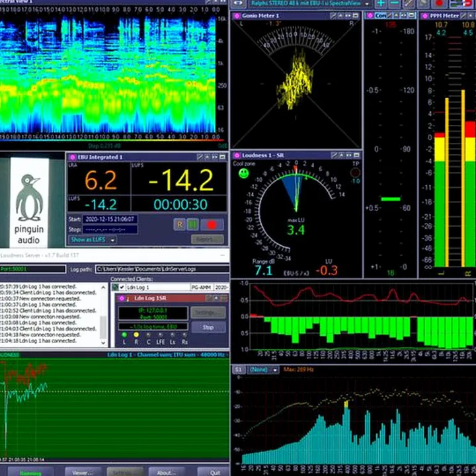Click the magnet snap icon in top toolbar
Screen dimensions: 476x476
coord(461,4)
